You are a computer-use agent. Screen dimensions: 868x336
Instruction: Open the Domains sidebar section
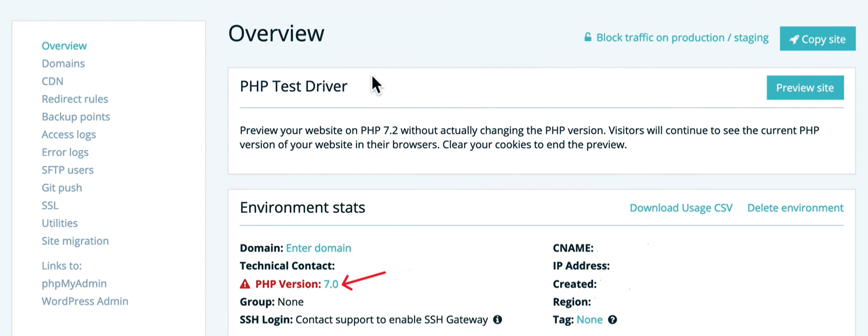(x=63, y=64)
